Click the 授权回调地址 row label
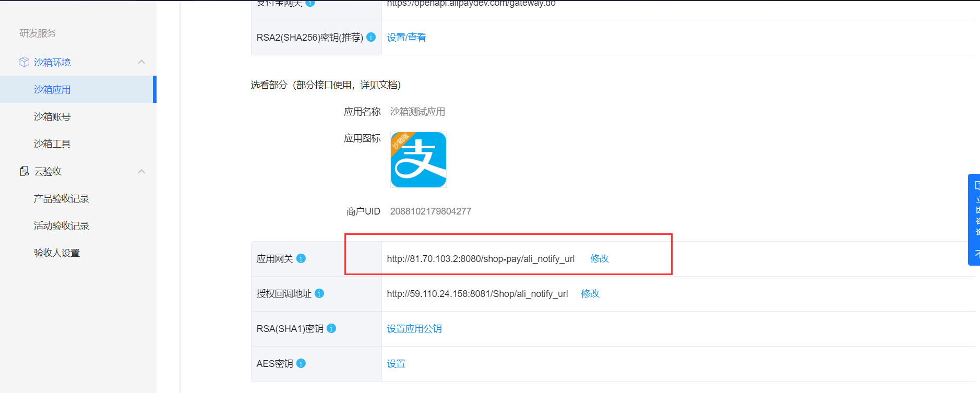The image size is (980, 393). 284,293
